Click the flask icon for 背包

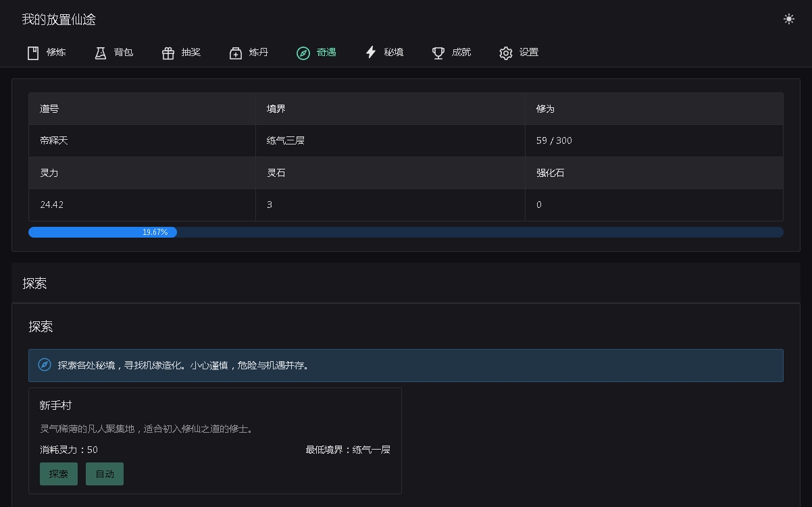pyautogui.click(x=101, y=53)
